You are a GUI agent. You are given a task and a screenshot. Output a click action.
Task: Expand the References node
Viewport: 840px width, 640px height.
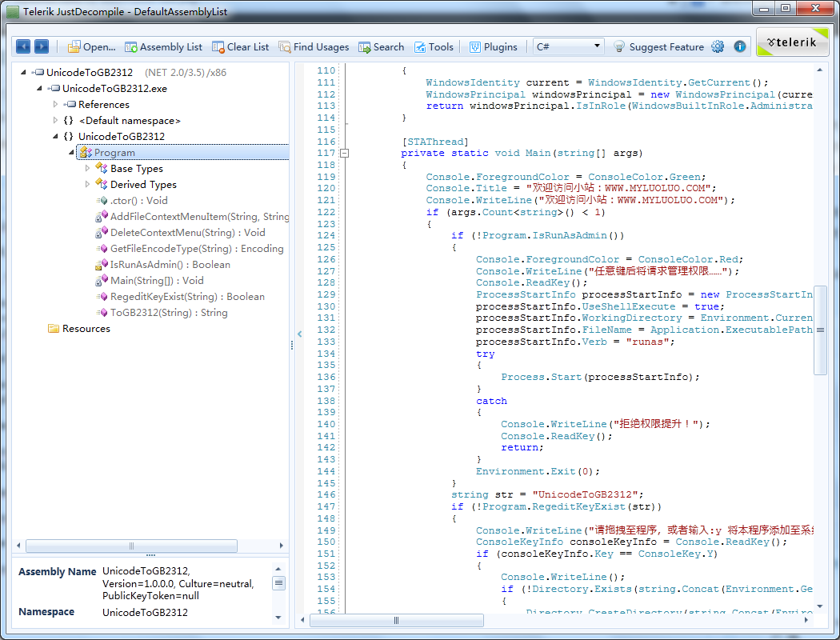[55, 104]
